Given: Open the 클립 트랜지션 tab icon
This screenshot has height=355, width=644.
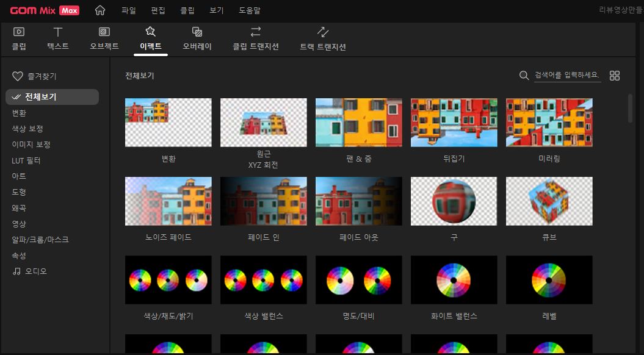Looking at the screenshot, I should 256,32.
